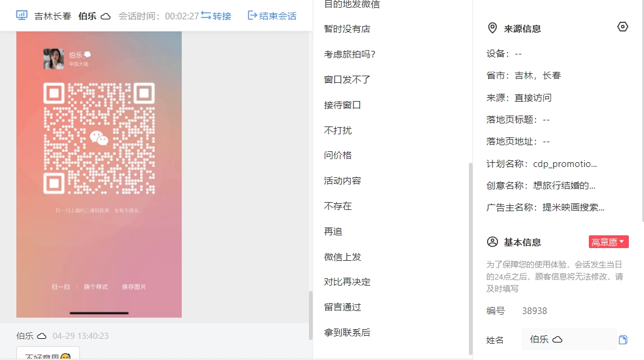The width and height of the screenshot is (644, 360).
Task: Select the quick reply 窗口发不了
Action: pos(347,79)
